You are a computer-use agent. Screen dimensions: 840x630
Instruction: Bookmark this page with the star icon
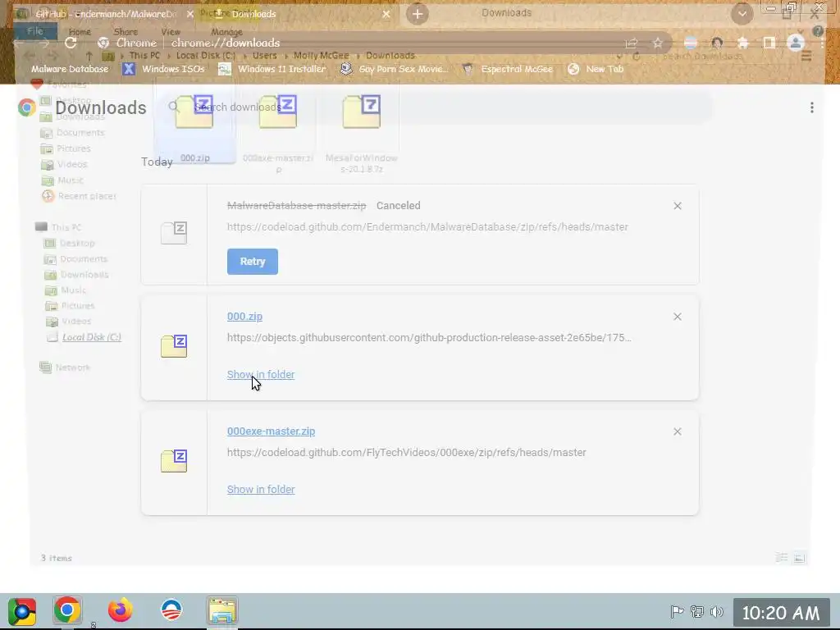657,43
